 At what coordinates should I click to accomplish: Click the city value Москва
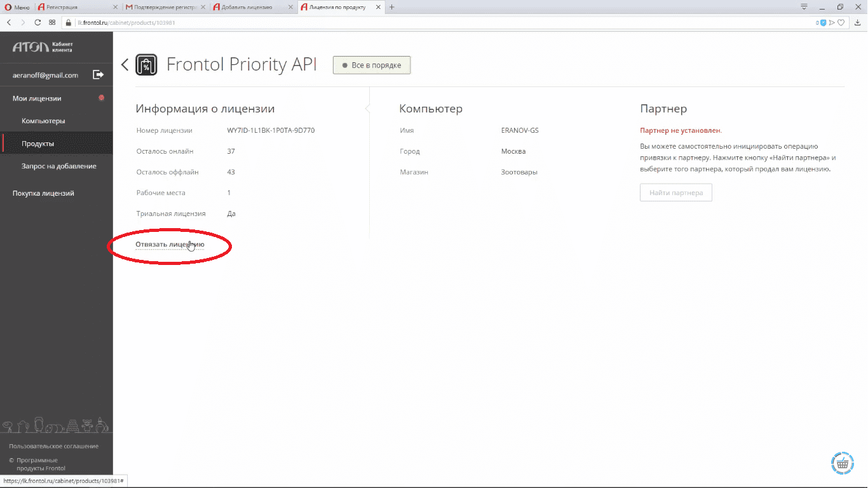(513, 151)
